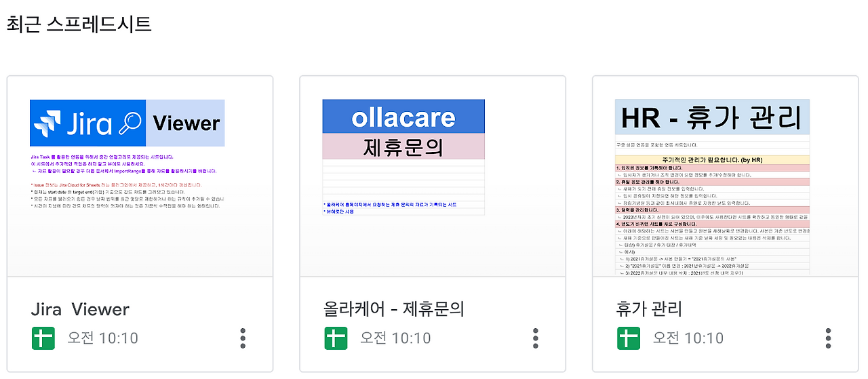Screen dimensions: 868x379
Task: Click the 올라케어 - 제휴문의 file title
Action: (x=394, y=309)
